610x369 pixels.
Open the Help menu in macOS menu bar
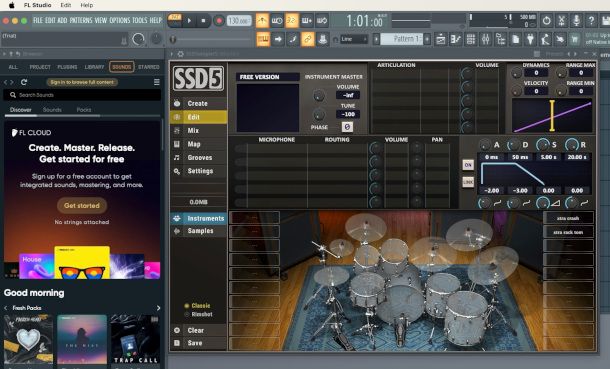pyautogui.click(x=86, y=5)
